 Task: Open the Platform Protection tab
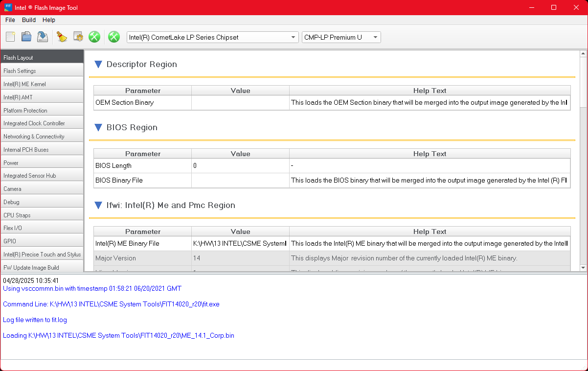42,110
